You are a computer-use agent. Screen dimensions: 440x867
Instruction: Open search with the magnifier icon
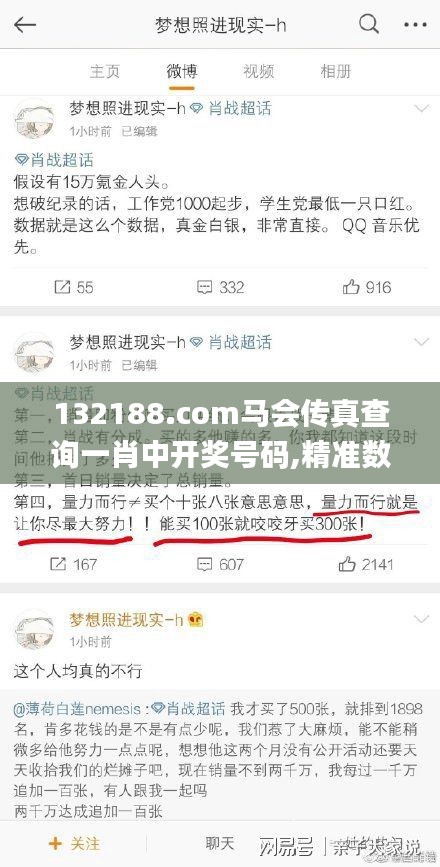[x=369, y=24]
